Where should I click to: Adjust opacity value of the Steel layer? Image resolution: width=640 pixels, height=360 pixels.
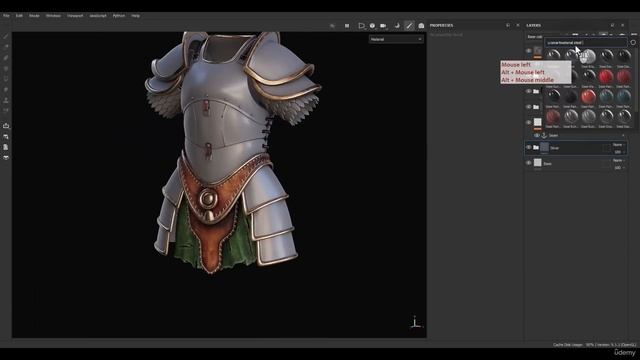[x=618, y=151]
